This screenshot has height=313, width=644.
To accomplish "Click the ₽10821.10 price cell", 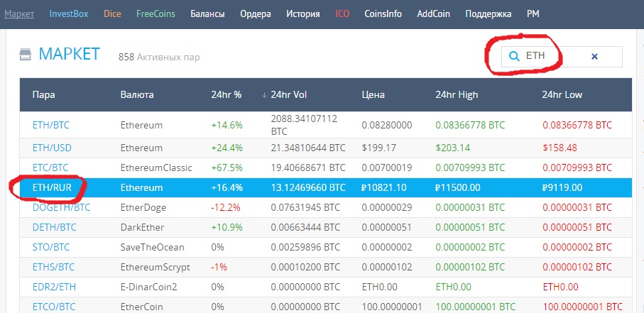I will coord(384,187).
